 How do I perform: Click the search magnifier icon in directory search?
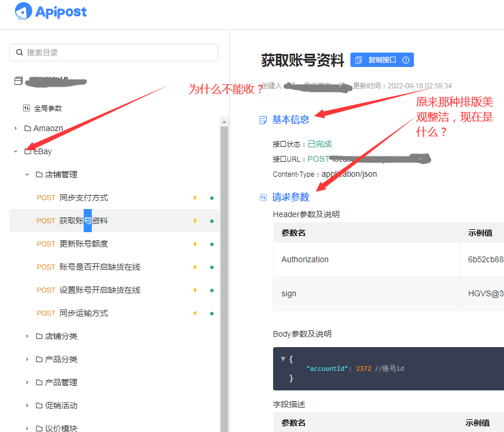click(x=20, y=53)
